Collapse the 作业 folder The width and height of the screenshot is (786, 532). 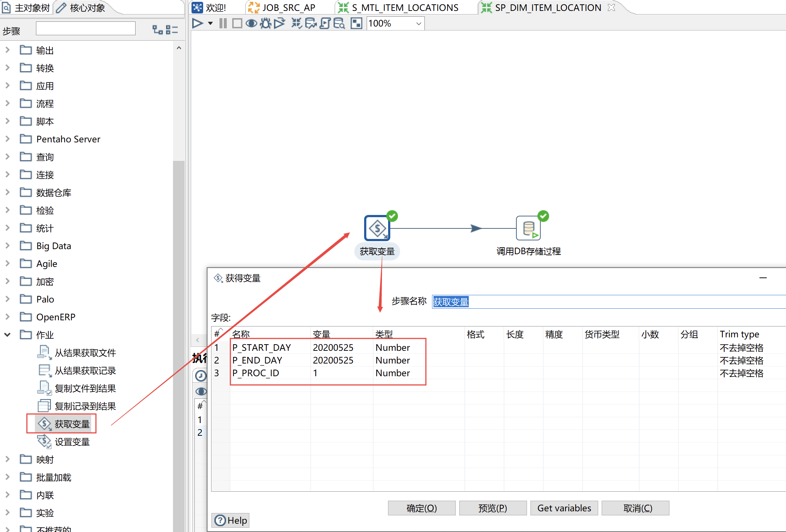coord(7,334)
